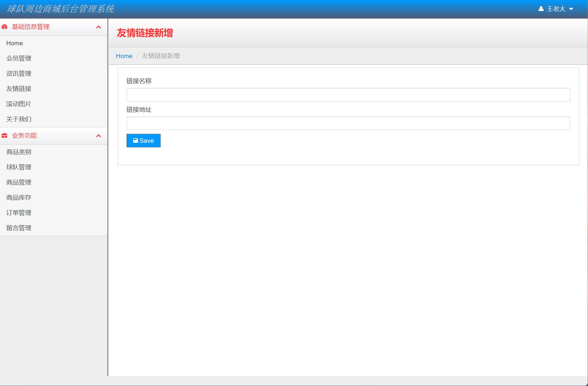Image resolution: width=588 pixels, height=386 pixels.
Task: Focus the 链接地址 input box
Action: click(348, 123)
